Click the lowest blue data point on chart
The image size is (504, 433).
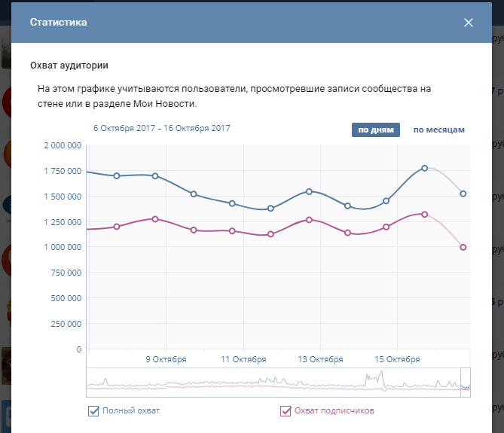[270, 209]
